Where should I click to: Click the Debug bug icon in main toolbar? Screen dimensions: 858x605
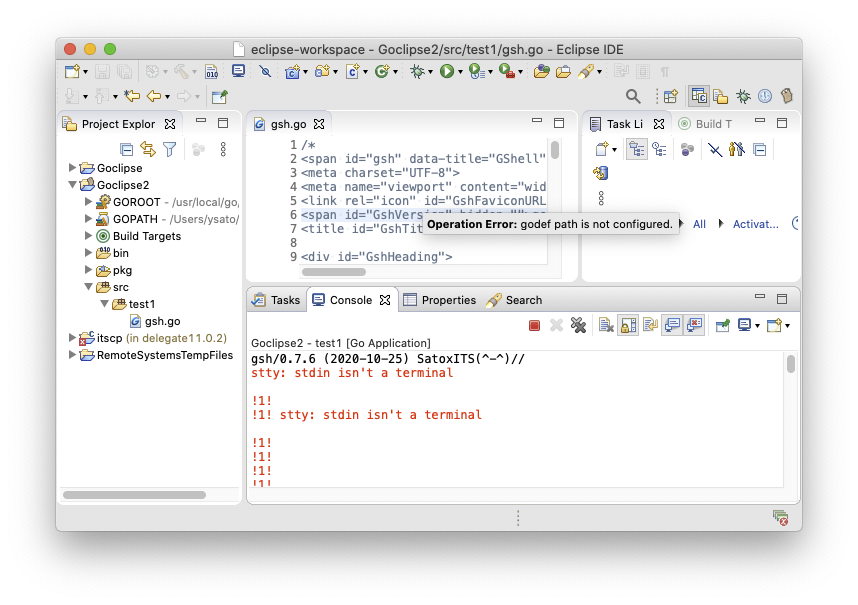pyautogui.click(x=416, y=71)
